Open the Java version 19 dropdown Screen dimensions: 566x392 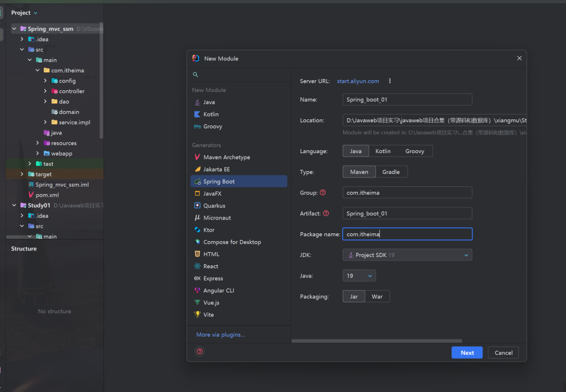coord(359,276)
